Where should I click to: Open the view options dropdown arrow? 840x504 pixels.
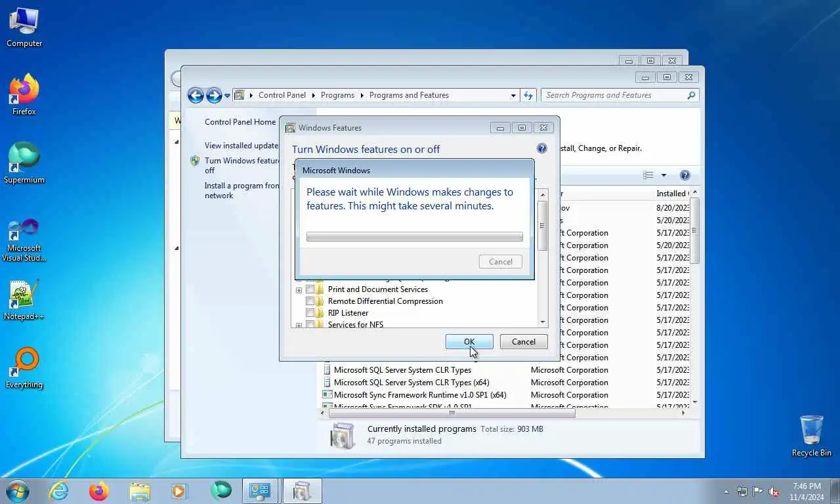pyautogui.click(x=663, y=175)
